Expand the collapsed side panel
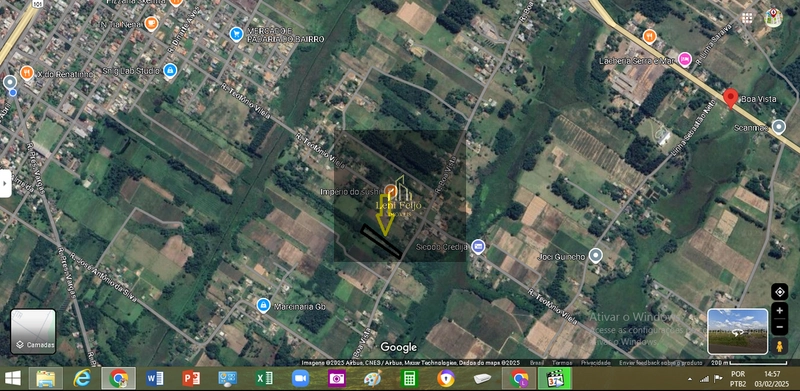The width and height of the screenshot is (800, 391). pos(5,183)
